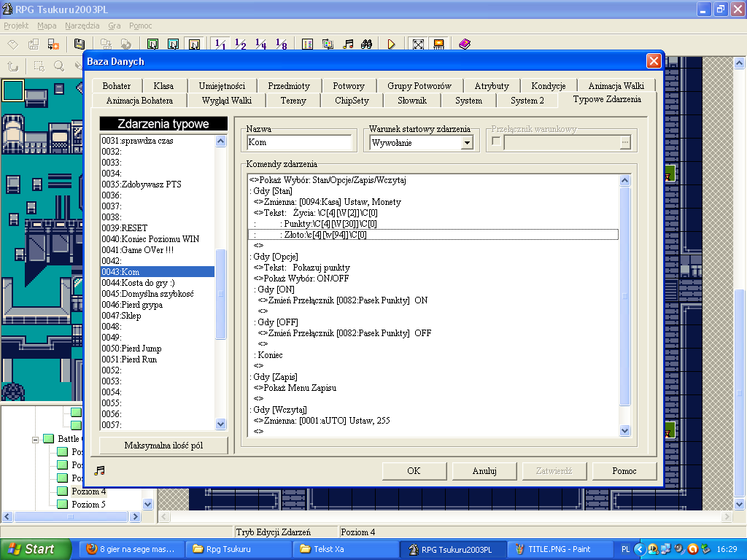Screen dimensions: 747x560
Task: Set map zoom to 1/8 scale
Action: [x=281, y=44]
